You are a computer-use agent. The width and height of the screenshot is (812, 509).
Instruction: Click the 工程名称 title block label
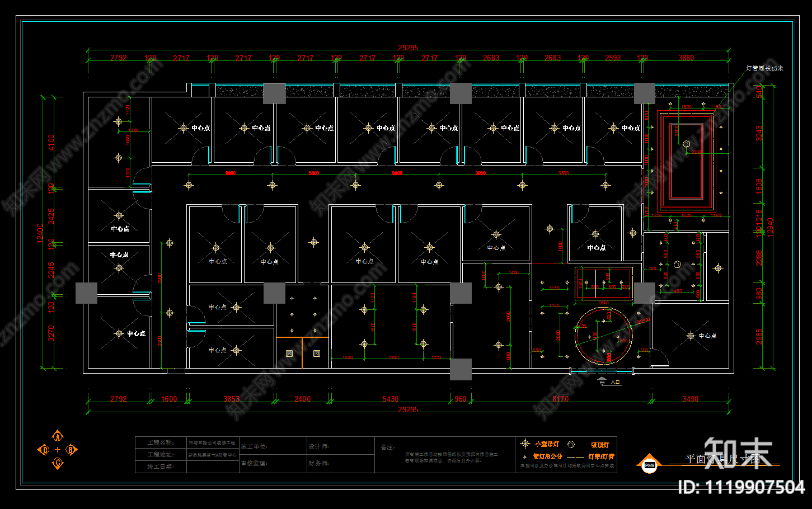coord(160,442)
